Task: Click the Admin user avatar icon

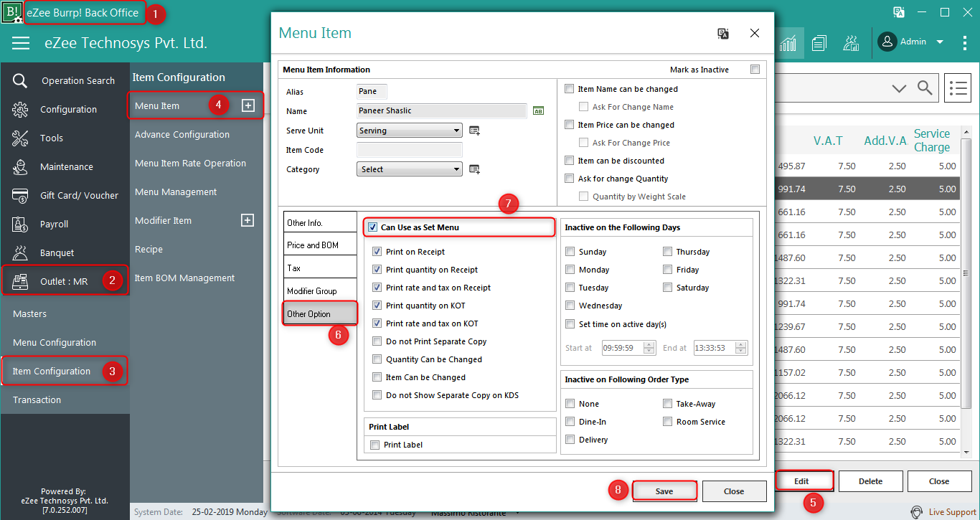Action: 887,42
